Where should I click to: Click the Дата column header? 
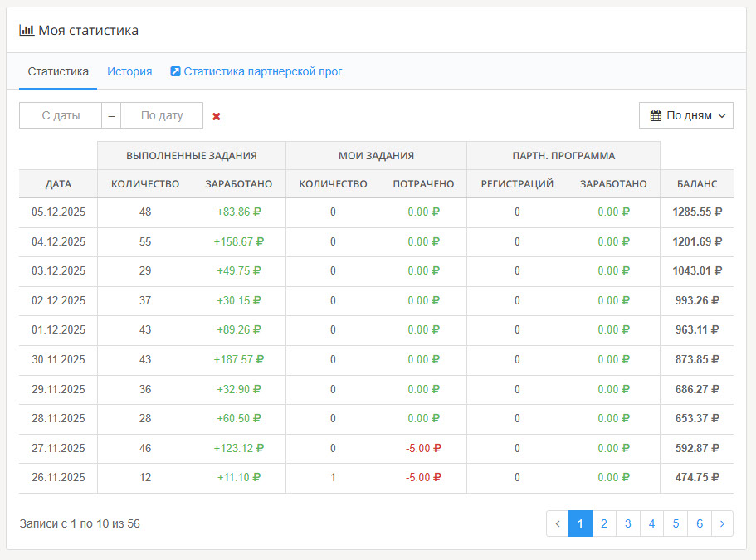58,184
